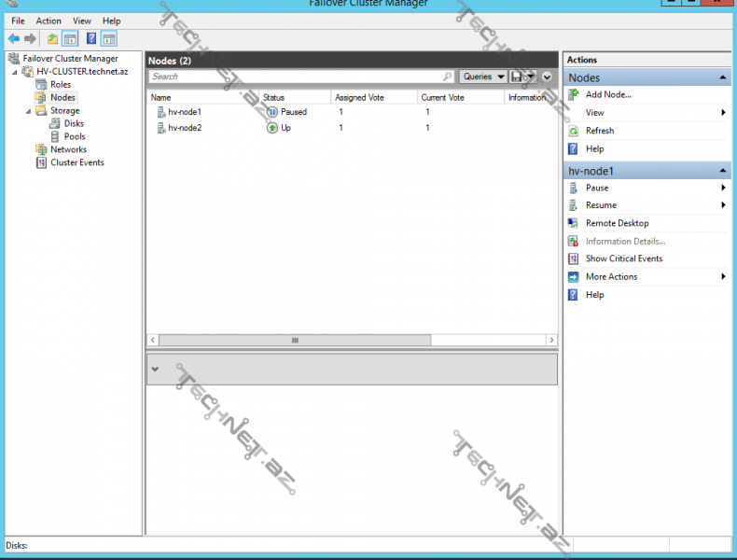Collapse the HV-CLUSTER.technet.az tree node
The image size is (737, 560).
15,72
